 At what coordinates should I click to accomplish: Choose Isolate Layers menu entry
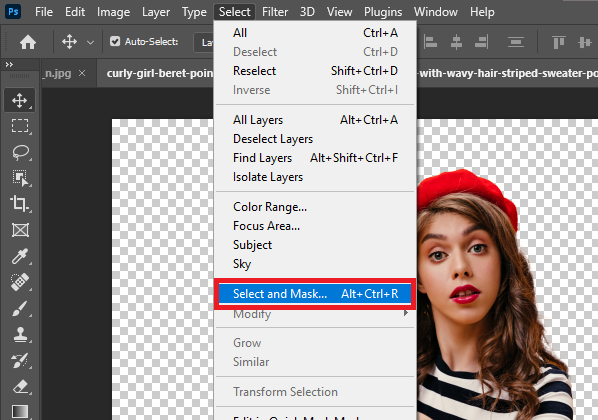click(315, 177)
